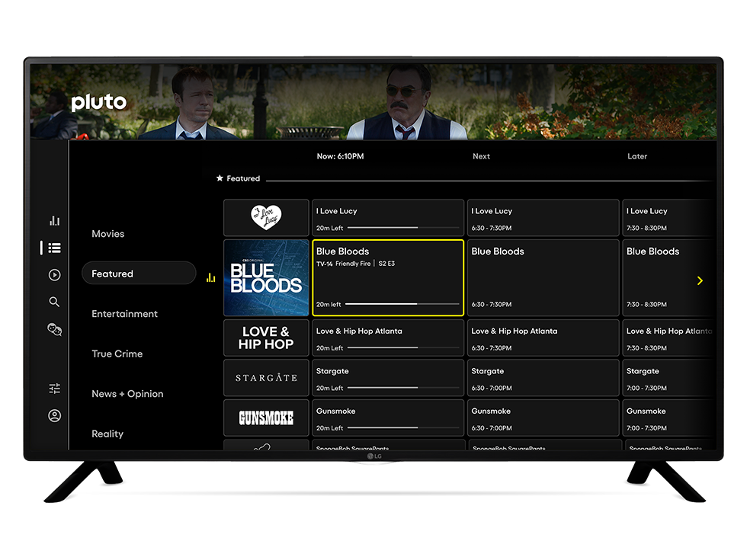Click the Pluto logo
Image resolution: width=747 pixels, height=560 pixels.
99,103
